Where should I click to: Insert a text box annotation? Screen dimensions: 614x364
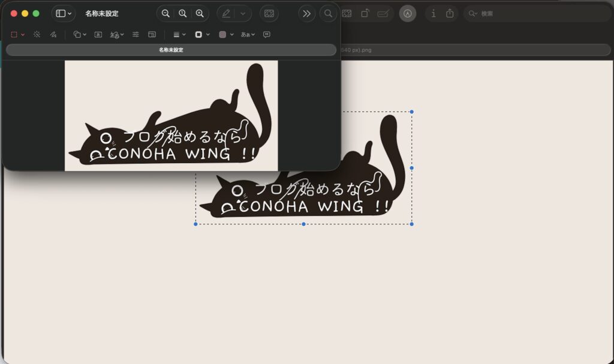98,35
